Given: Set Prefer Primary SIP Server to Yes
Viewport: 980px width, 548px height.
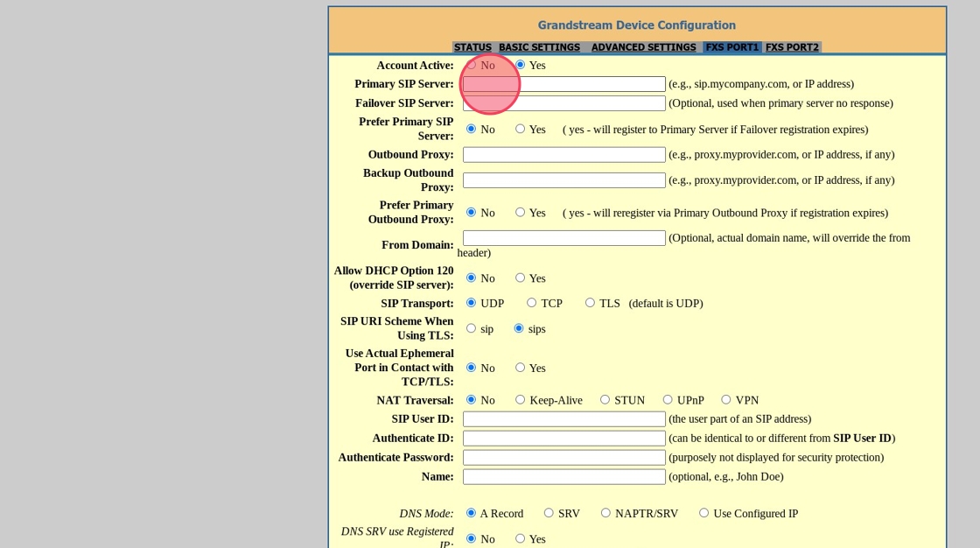Looking at the screenshot, I should [x=520, y=129].
